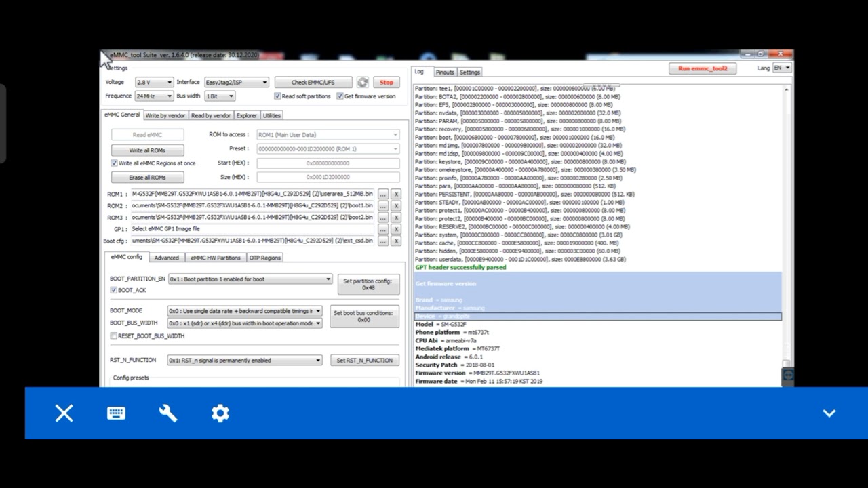
Task: Click Erase all ROMs button
Action: [148, 178]
